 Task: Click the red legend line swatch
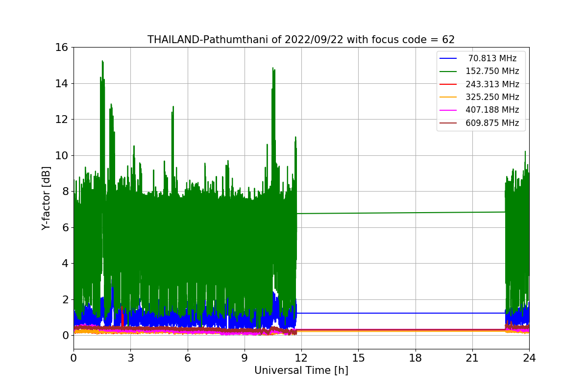click(448, 84)
